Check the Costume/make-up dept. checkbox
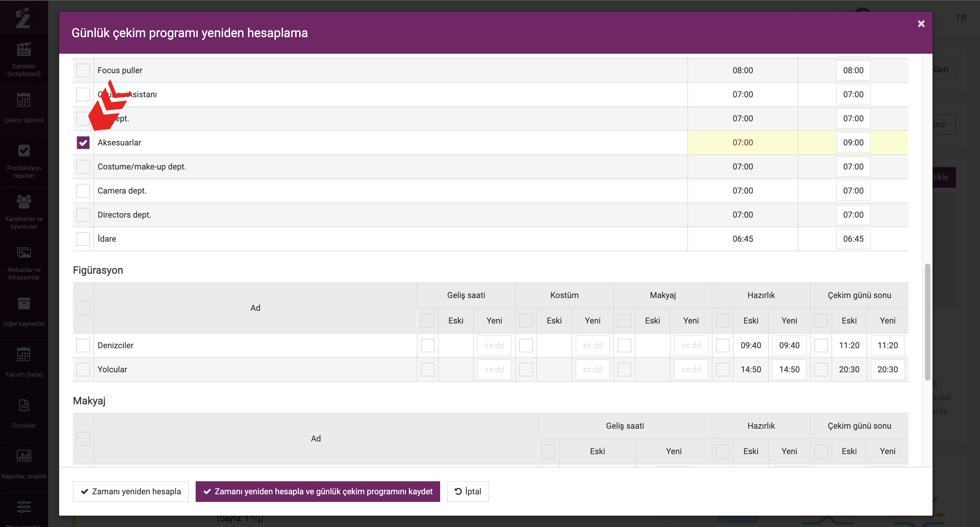The image size is (980, 527). tap(83, 166)
